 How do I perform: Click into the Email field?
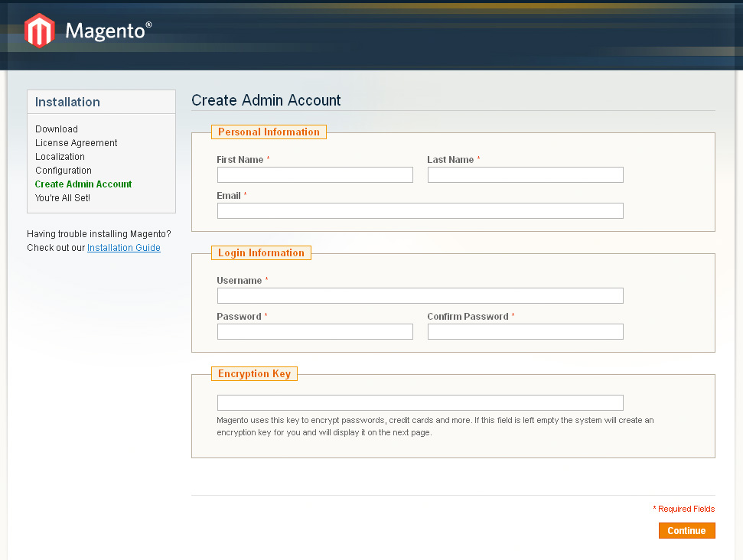pos(420,211)
